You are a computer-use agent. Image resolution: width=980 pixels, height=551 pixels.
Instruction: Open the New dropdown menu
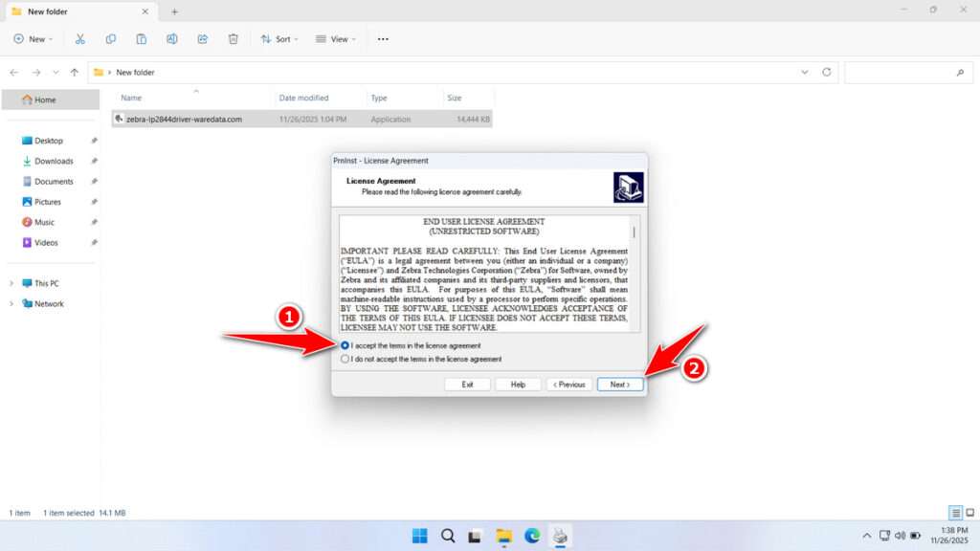pyautogui.click(x=33, y=38)
